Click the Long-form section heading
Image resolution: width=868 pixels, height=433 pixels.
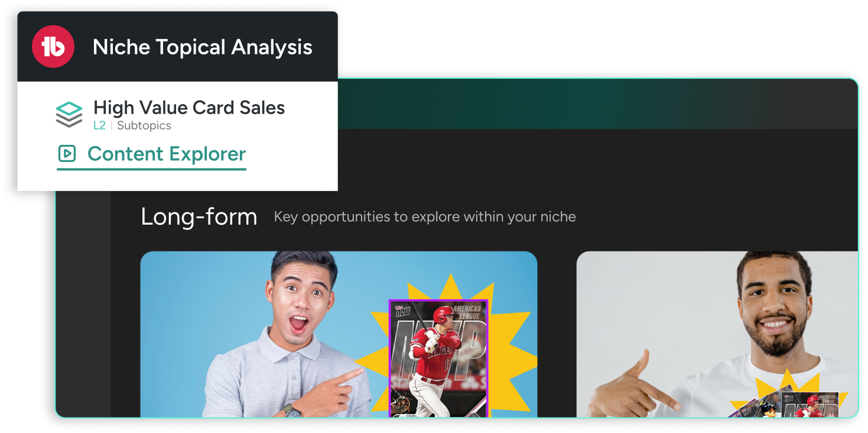[x=199, y=217]
